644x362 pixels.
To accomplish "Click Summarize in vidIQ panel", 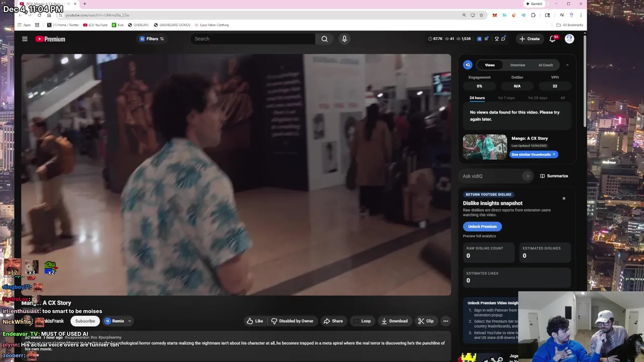I will (x=554, y=176).
